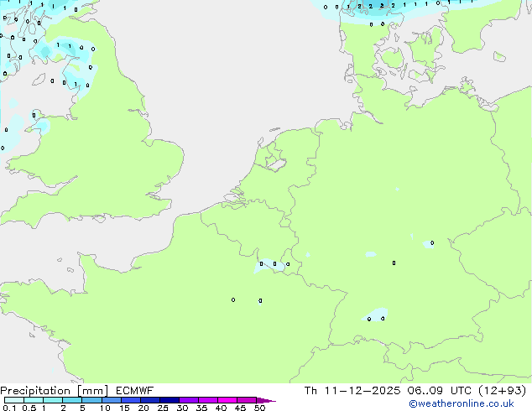The width and height of the screenshot is (532, 411).
Task: Click the 'Precipitation [mm]' title text
Action: tap(54, 391)
